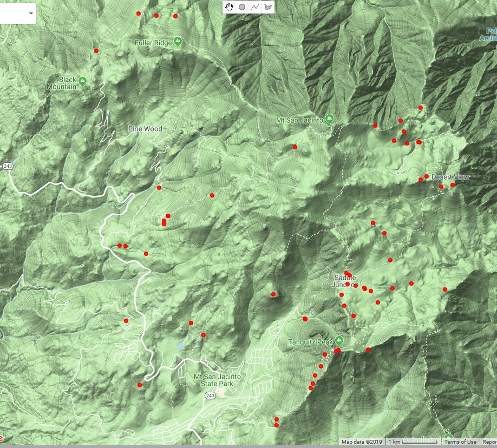
Task: Click the Report a map error link
Action: tap(489, 442)
